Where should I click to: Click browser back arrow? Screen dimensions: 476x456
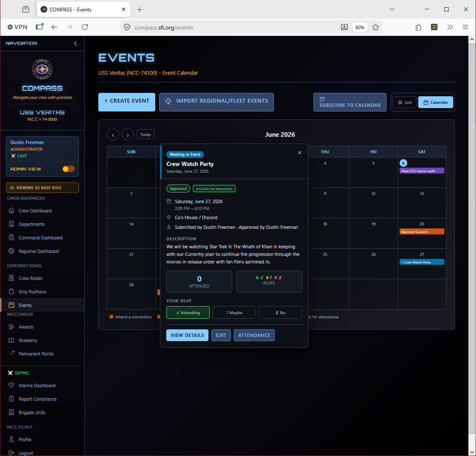click(x=54, y=27)
